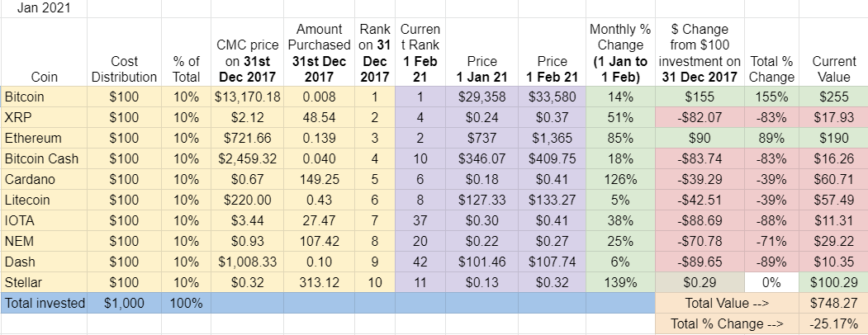The height and width of the screenshot is (335, 868).
Task: Click Stellar's 139% monthly change cell
Action: (x=619, y=282)
